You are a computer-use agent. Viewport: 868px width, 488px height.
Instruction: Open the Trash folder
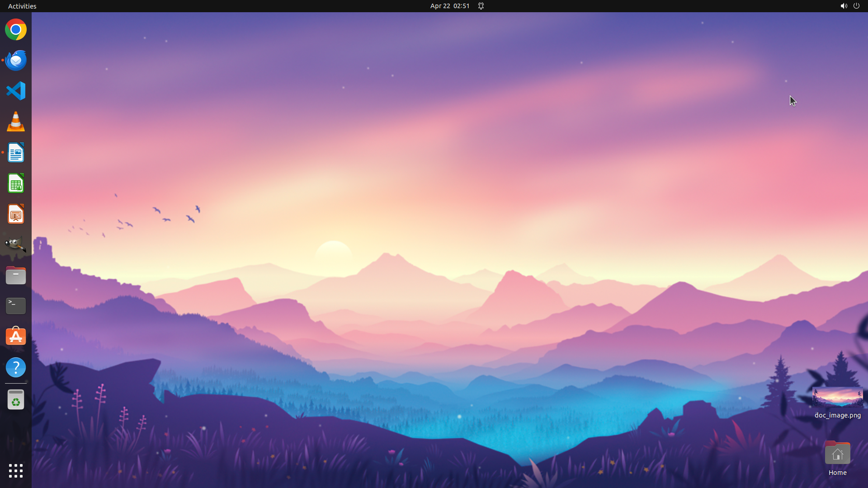coord(16,400)
